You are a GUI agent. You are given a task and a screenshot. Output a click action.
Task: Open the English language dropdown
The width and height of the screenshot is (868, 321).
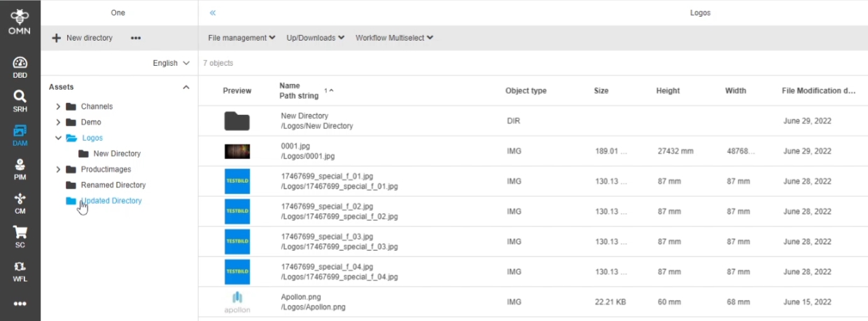point(171,63)
